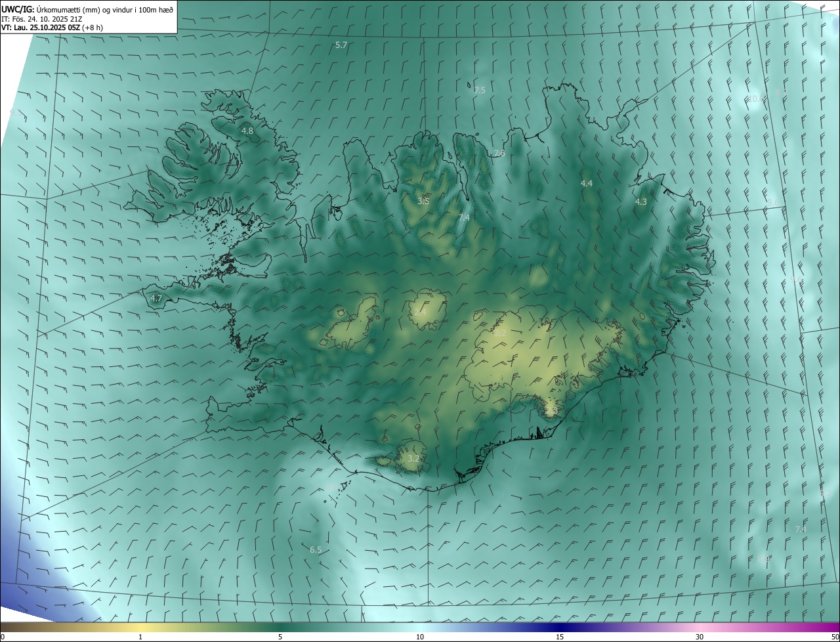Select the "IT: Fös. 24. 10. 2025 21Z" line
The image size is (840, 642).
click(x=41, y=18)
